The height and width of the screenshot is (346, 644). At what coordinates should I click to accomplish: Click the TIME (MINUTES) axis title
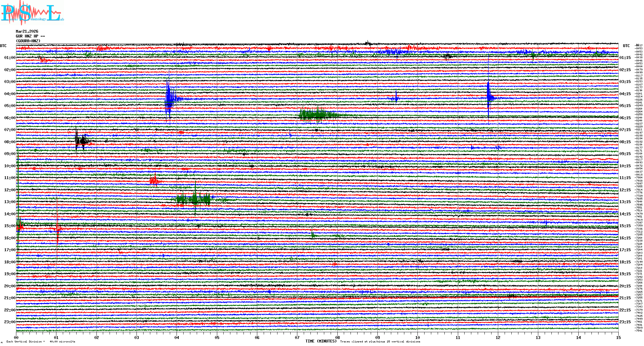click(x=321, y=341)
